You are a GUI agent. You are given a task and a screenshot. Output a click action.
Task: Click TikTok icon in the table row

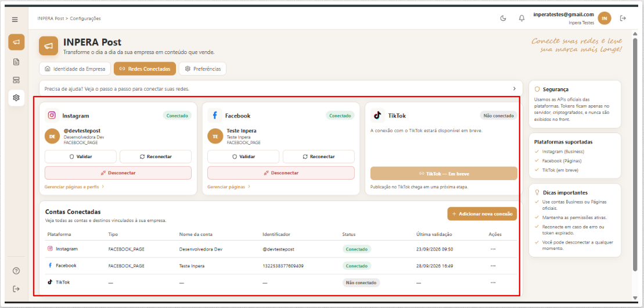point(50,282)
